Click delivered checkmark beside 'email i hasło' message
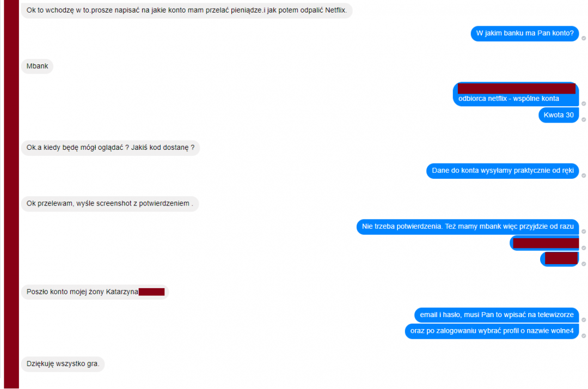Image resolution: width=588 pixels, height=389 pixels. [x=584, y=320]
